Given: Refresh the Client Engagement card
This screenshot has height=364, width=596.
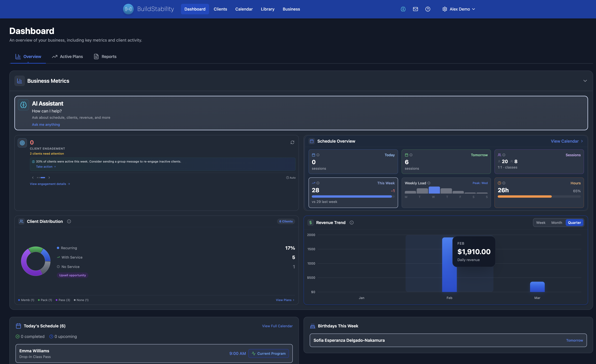Looking at the screenshot, I should click(x=292, y=142).
